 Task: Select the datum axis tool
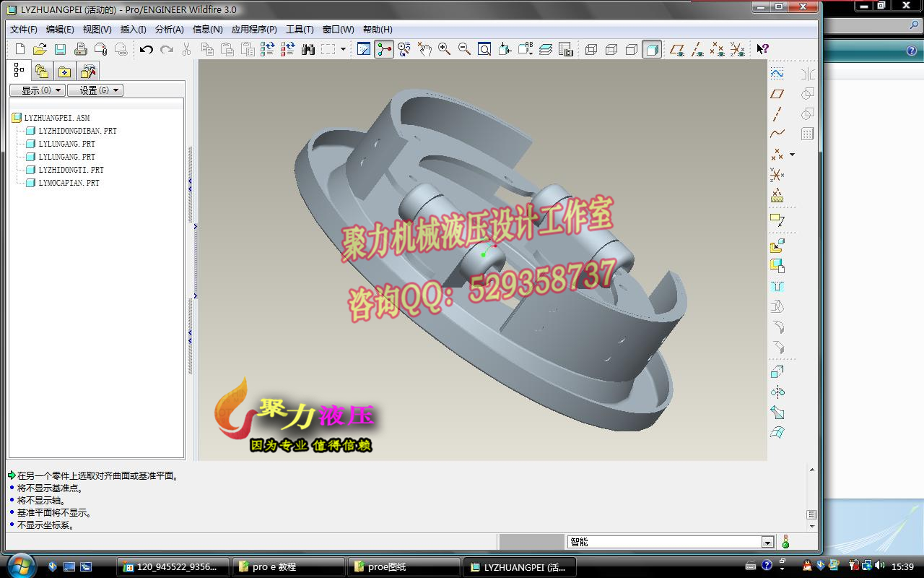tap(777, 113)
